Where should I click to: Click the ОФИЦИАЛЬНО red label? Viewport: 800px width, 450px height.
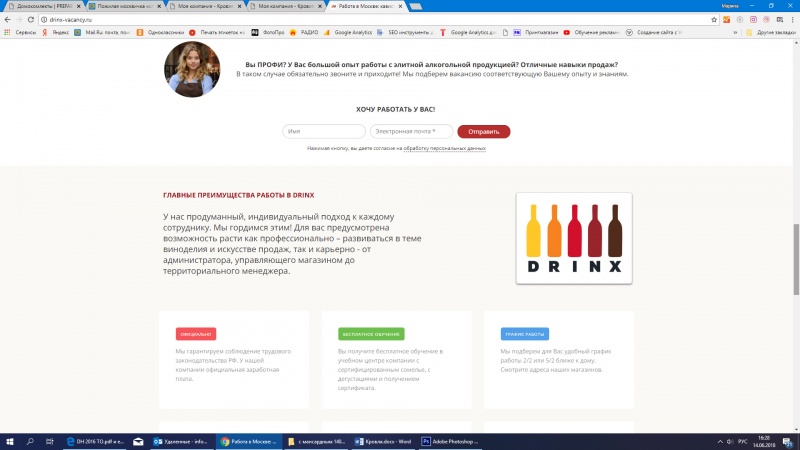tap(196, 334)
